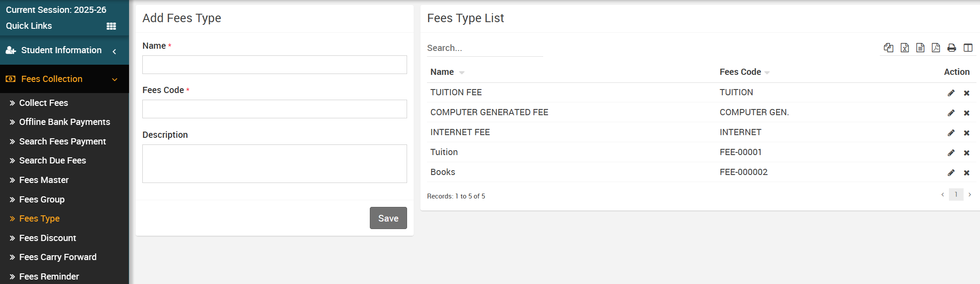Click the Fees Code input field

[274, 109]
